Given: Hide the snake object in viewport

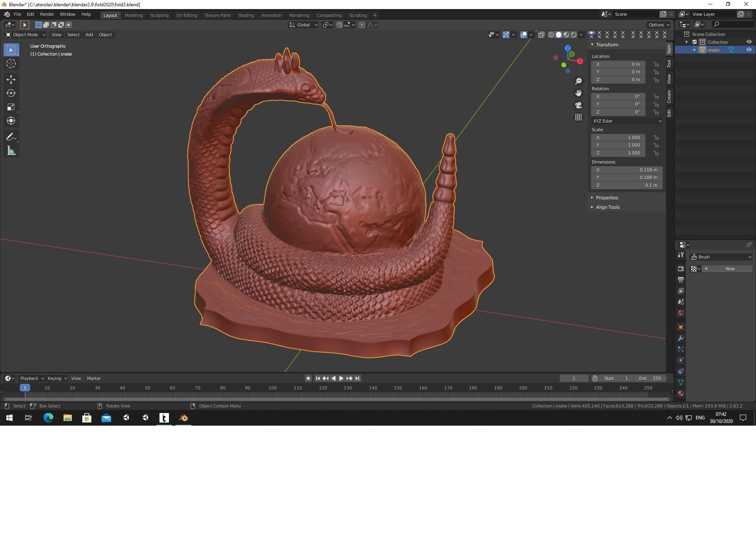Looking at the screenshot, I should pos(749,50).
